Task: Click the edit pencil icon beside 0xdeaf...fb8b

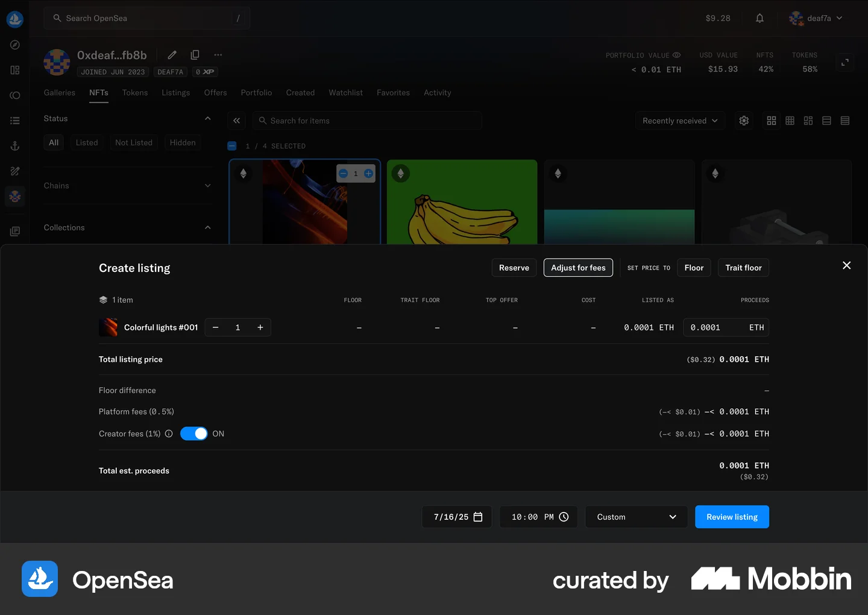Action: pos(172,55)
